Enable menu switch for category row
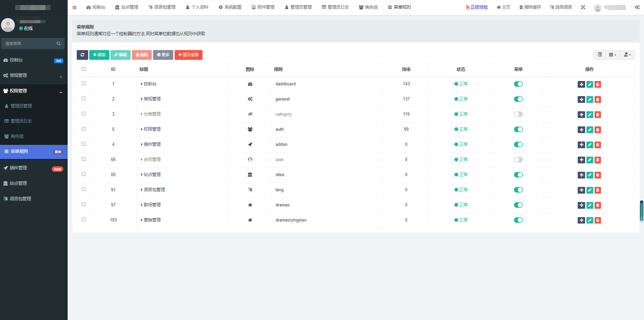Image resolution: width=644 pixels, height=320 pixels. pos(518,114)
